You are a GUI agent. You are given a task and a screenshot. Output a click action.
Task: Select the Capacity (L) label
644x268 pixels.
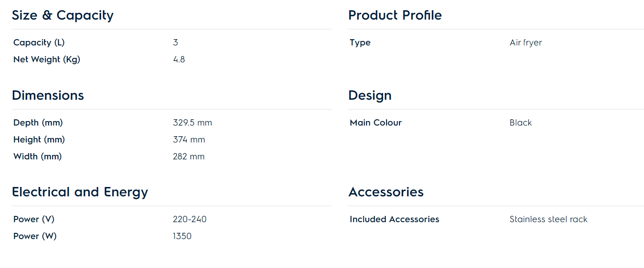tap(39, 43)
